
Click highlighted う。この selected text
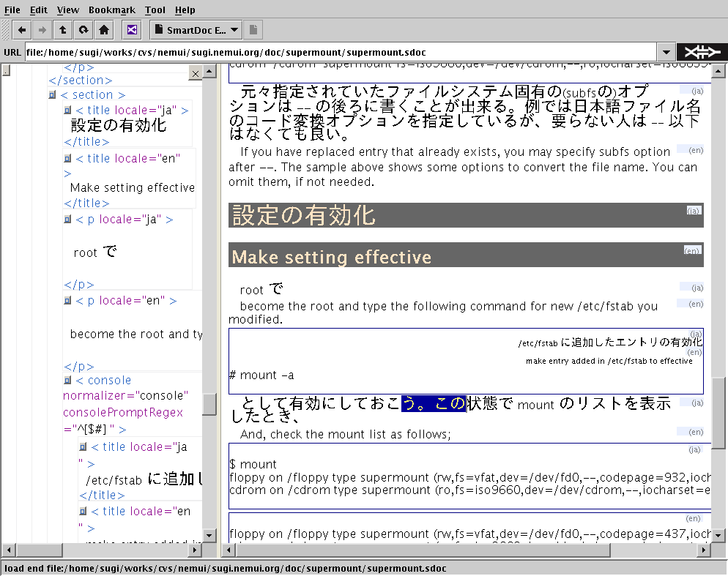tap(434, 403)
